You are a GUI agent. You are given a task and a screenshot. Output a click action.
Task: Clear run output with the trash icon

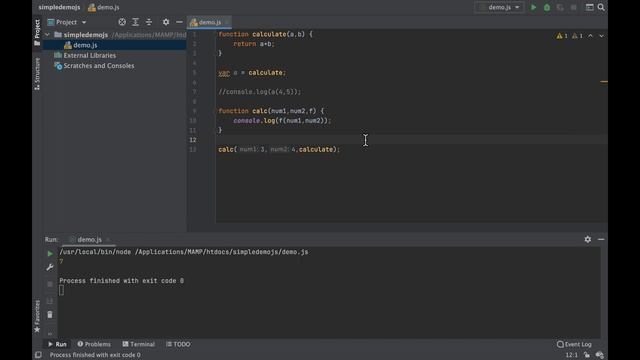click(x=50, y=315)
